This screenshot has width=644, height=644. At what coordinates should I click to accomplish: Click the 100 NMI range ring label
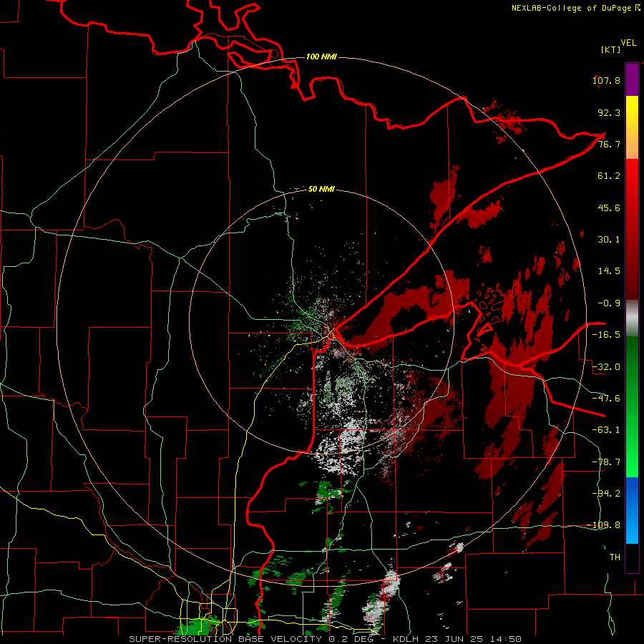click(321, 57)
